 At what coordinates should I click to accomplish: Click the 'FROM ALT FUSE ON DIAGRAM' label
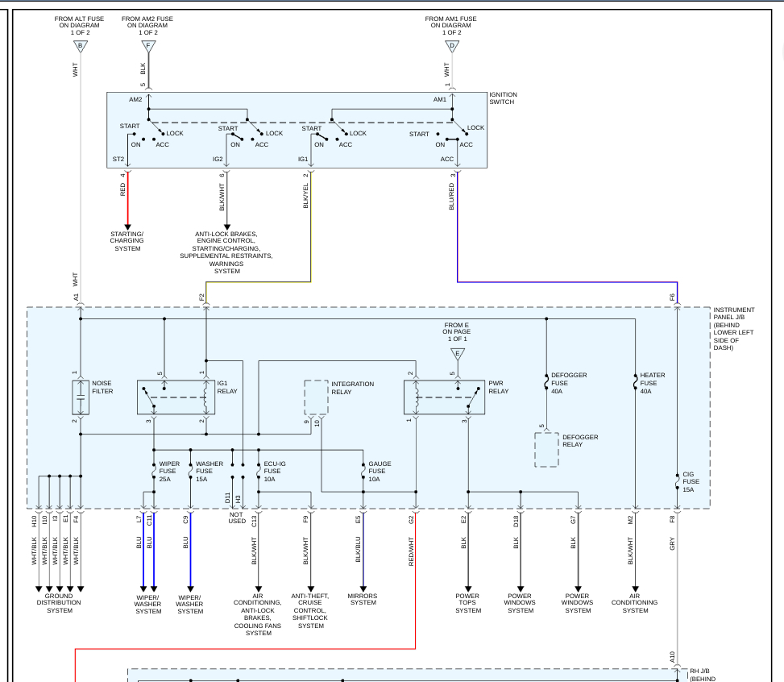(80, 26)
